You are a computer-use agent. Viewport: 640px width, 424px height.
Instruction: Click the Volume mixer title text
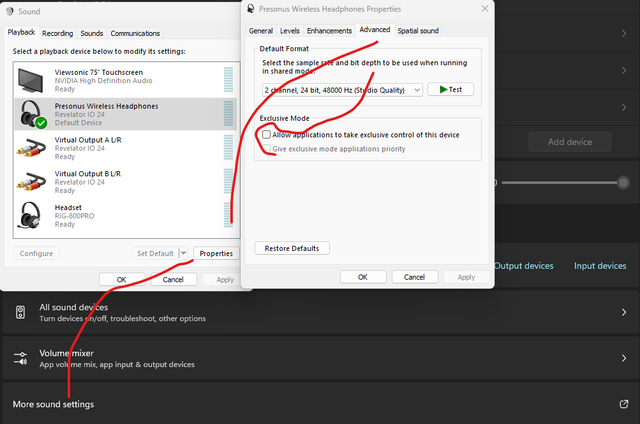[x=67, y=353]
